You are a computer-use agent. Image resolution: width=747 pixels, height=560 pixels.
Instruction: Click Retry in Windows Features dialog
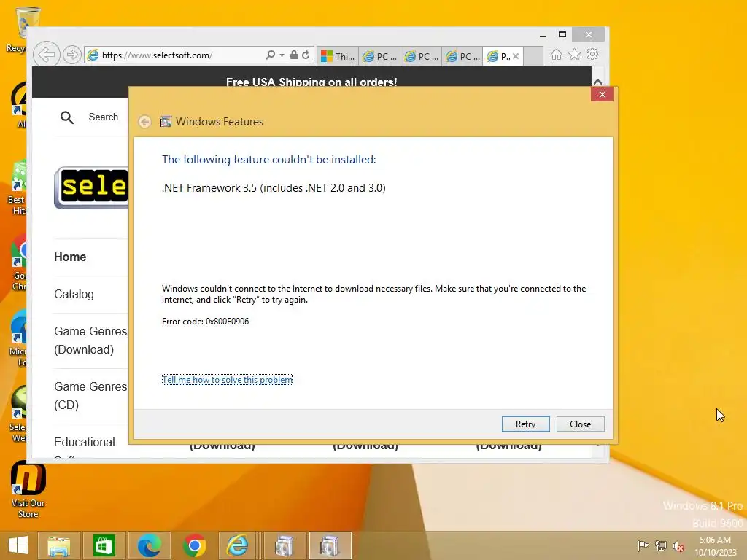coord(525,424)
